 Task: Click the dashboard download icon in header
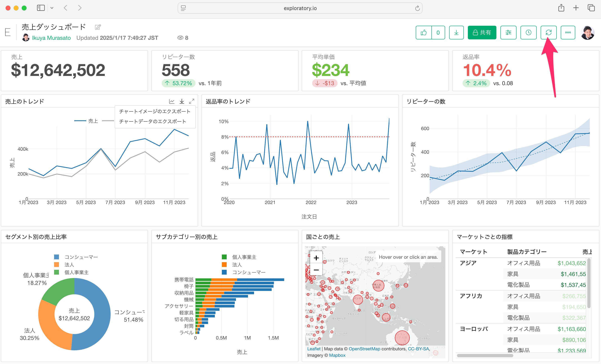456,32
